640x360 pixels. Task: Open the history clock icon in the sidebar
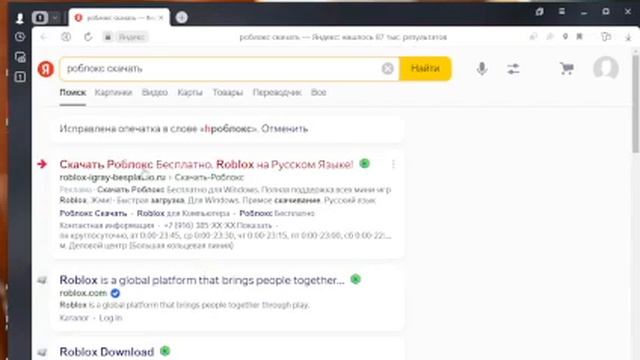click(20, 37)
